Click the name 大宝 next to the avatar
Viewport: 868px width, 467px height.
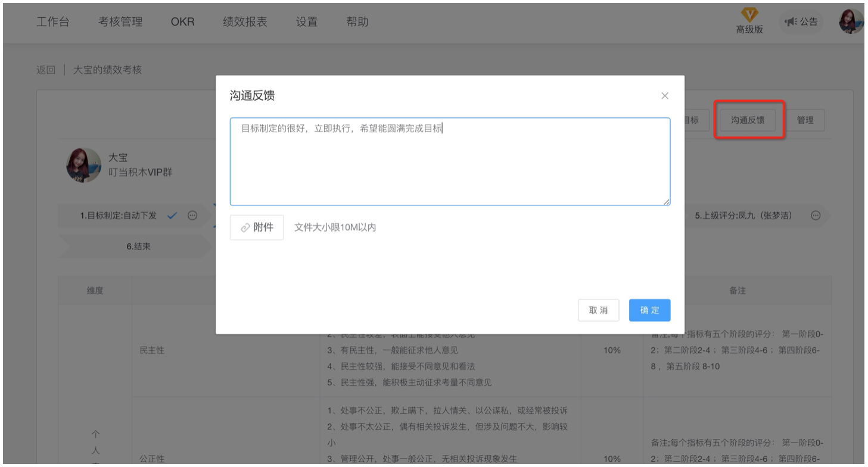[118, 158]
